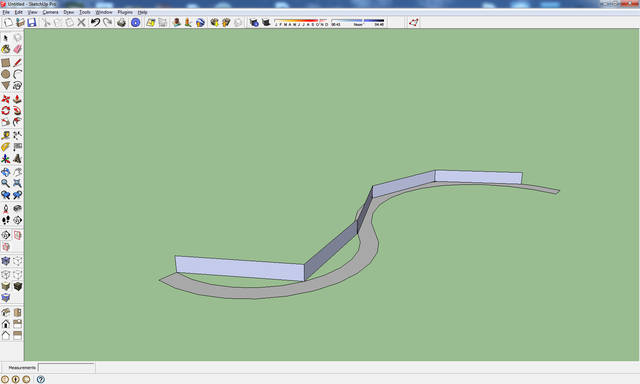Select the 3D Text tool
This screenshot has height=384, width=640.
(x=17, y=158)
